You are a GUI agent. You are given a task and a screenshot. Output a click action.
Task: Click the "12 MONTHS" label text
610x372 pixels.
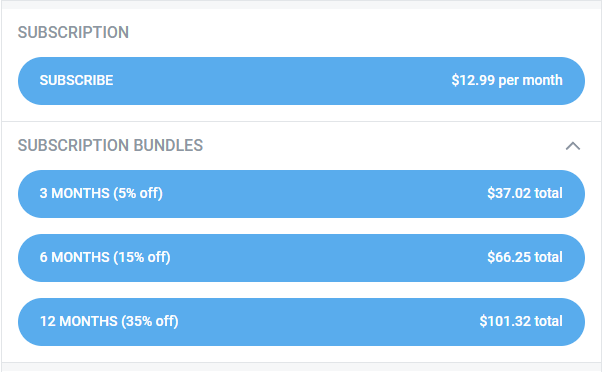pyautogui.click(x=79, y=321)
